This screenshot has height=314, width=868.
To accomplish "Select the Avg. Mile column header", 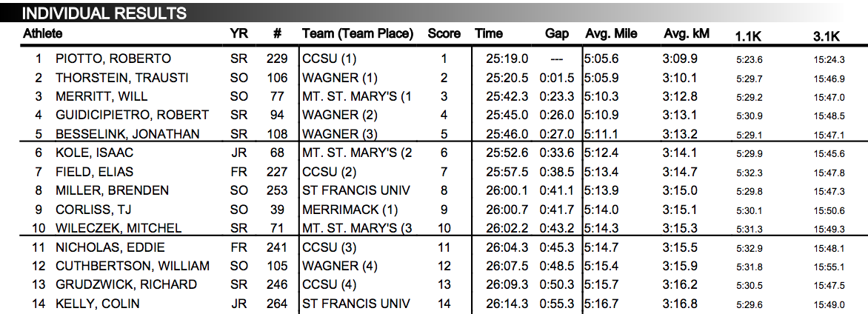I will [x=611, y=34].
